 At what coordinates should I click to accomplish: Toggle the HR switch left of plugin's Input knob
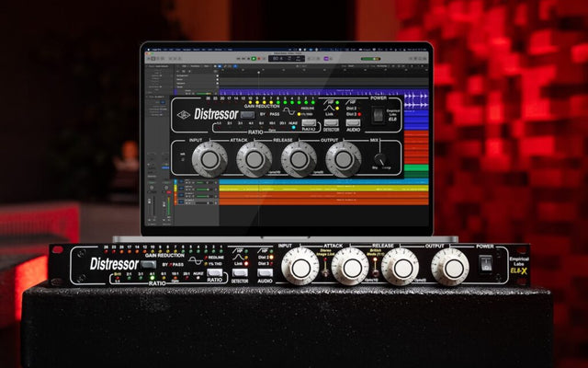coord(183,159)
